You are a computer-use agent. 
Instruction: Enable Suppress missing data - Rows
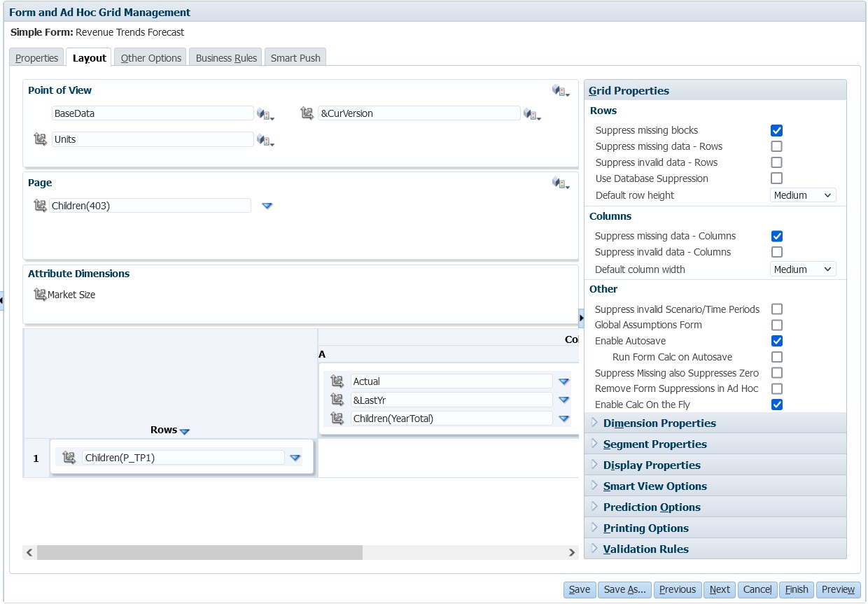tap(777, 146)
